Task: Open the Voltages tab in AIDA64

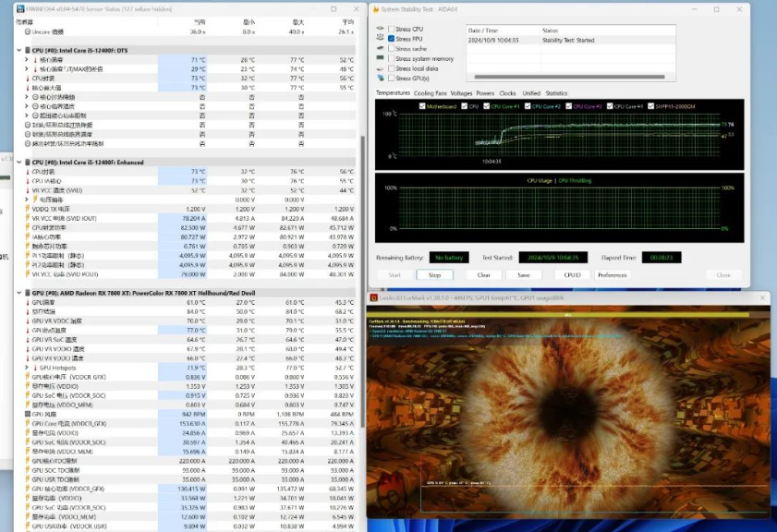Action: click(461, 93)
